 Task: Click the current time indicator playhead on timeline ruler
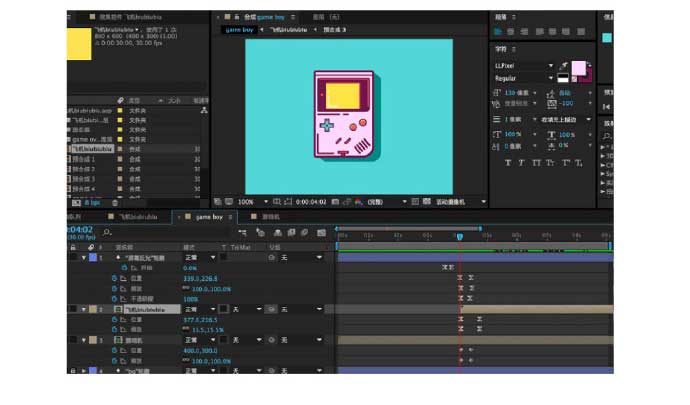pos(460,237)
